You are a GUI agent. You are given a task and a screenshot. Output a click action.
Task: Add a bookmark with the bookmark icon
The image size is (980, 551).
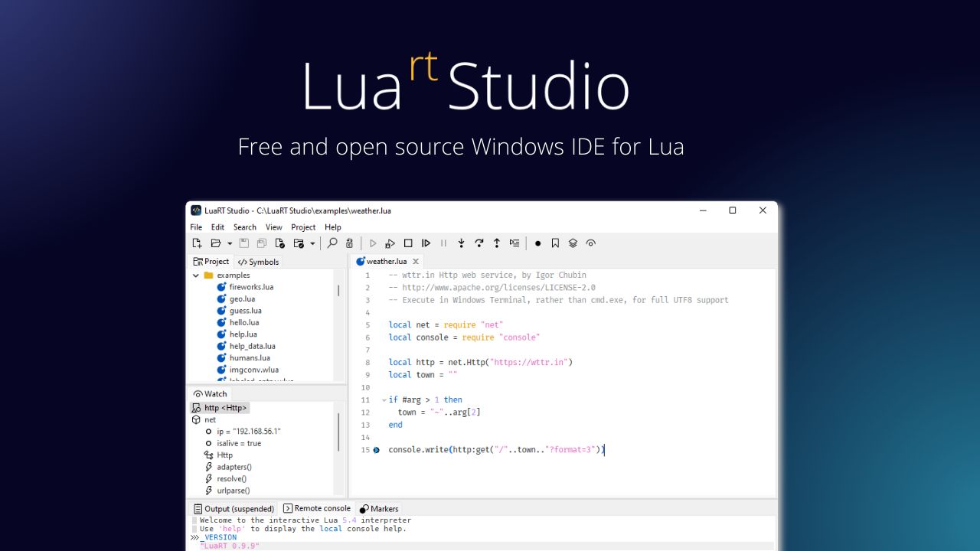(x=555, y=243)
